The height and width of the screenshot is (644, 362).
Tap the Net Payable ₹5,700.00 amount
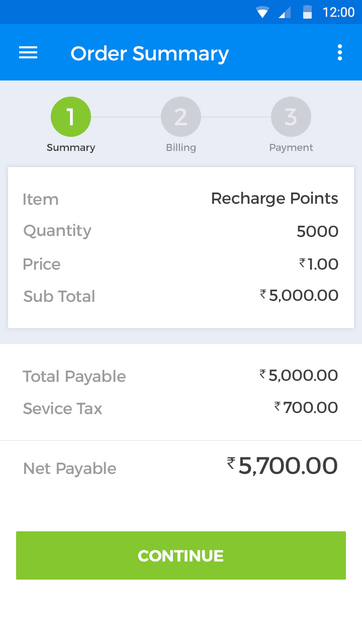click(282, 466)
